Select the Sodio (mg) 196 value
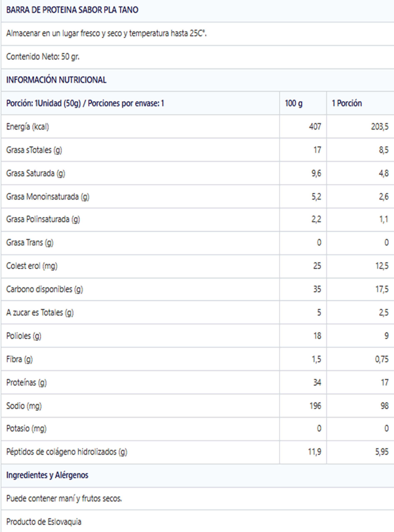 point(315,406)
